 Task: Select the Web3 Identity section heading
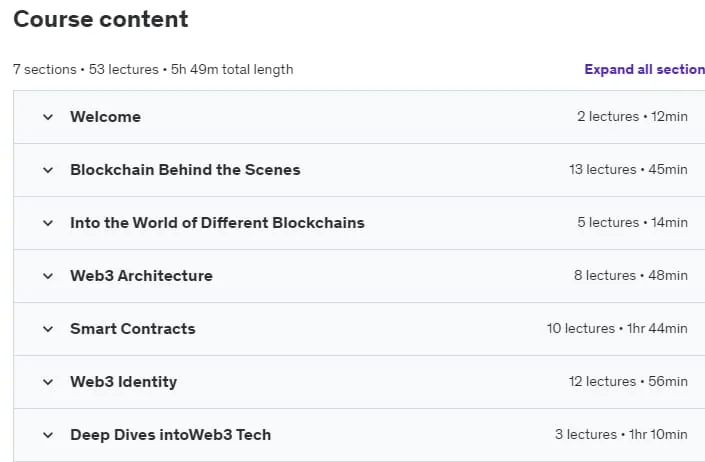pos(124,382)
